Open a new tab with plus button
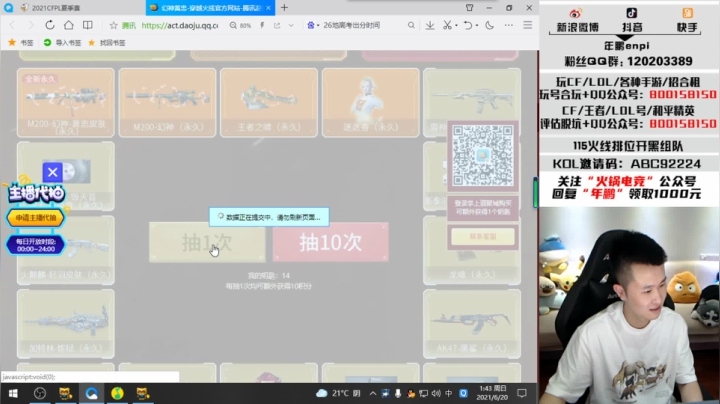This screenshot has width=720, height=404. tap(284, 7)
